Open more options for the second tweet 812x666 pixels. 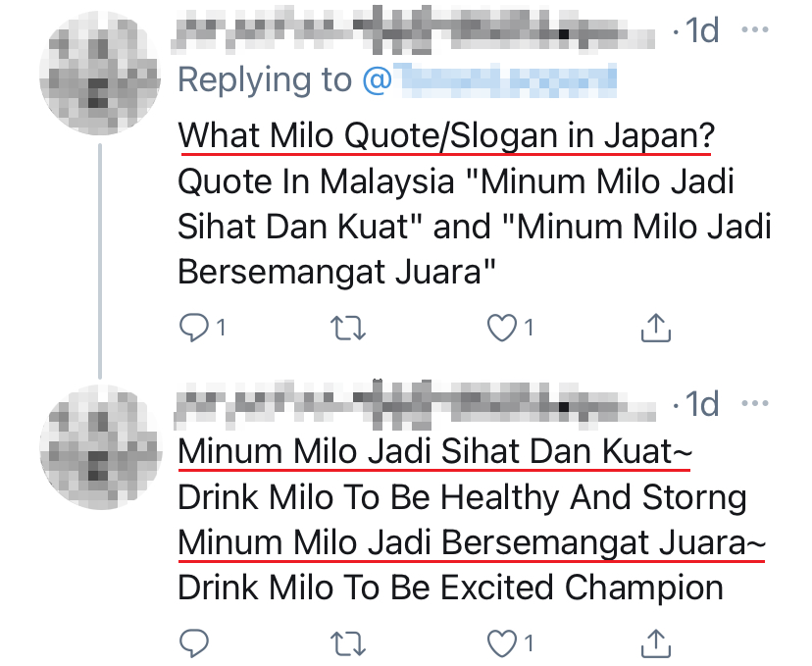pos(755,404)
